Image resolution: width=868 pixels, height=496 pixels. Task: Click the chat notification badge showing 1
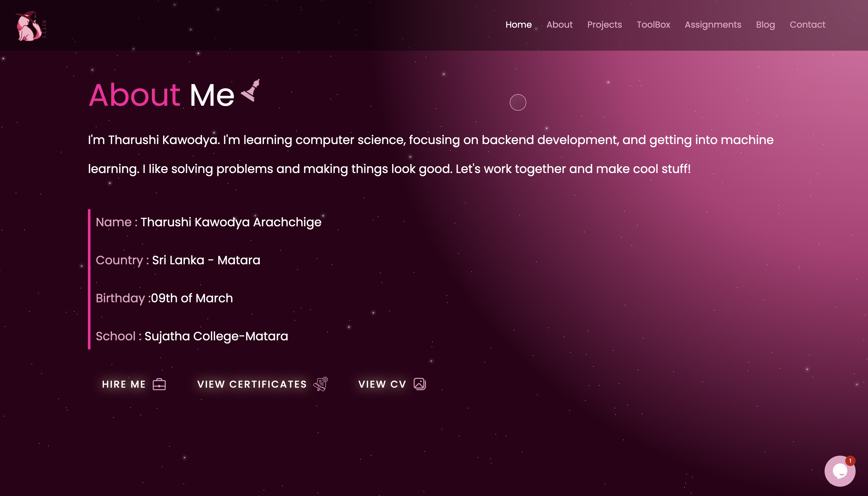[x=850, y=461]
